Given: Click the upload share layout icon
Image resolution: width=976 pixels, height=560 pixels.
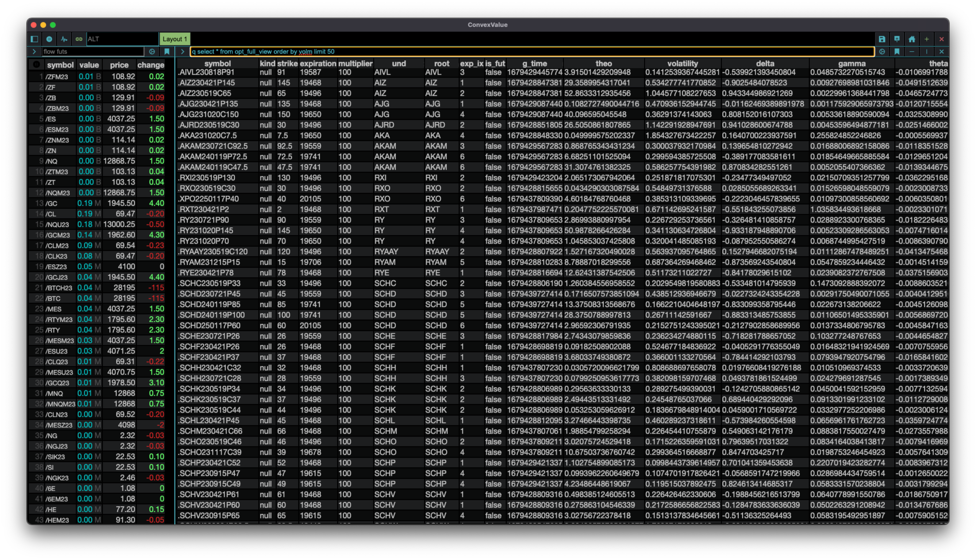Looking at the screenshot, I should pos(897,39).
